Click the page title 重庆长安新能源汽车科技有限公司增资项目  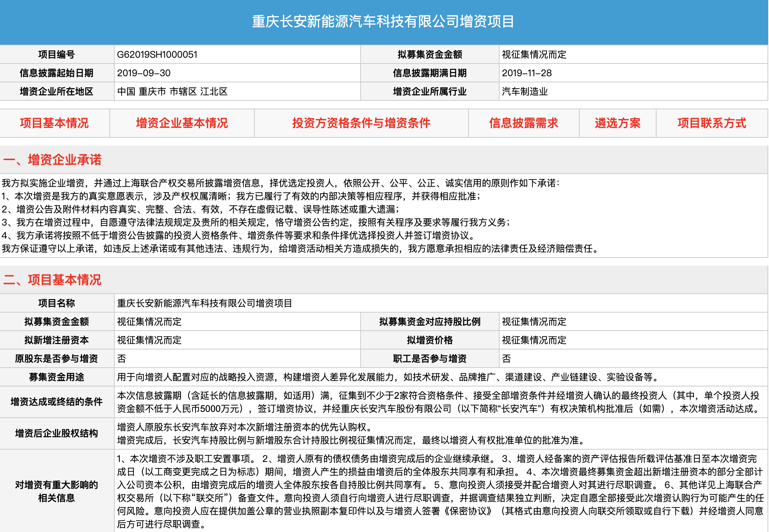pyautogui.click(x=383, y=22)
